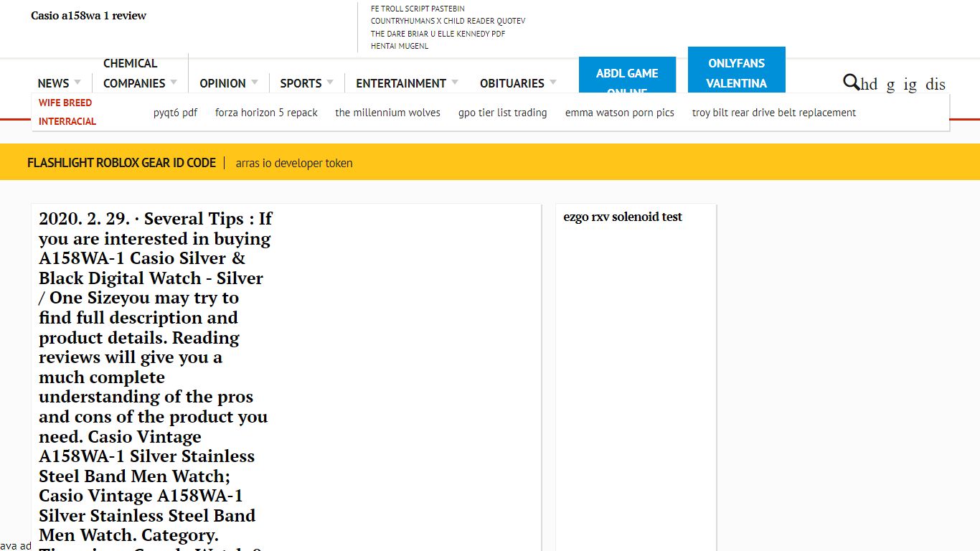Open troy bilt rear drive belt replacement link
980x551 pixels.
tap(773, 113)
